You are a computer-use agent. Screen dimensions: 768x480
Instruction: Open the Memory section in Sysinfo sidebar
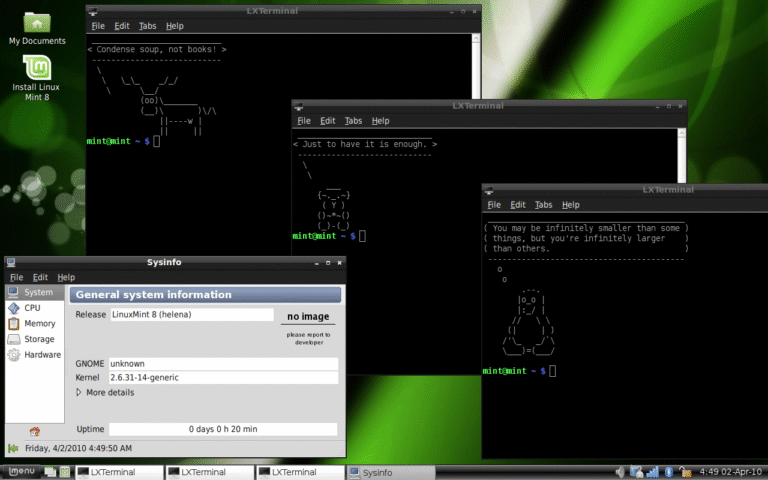38,323
